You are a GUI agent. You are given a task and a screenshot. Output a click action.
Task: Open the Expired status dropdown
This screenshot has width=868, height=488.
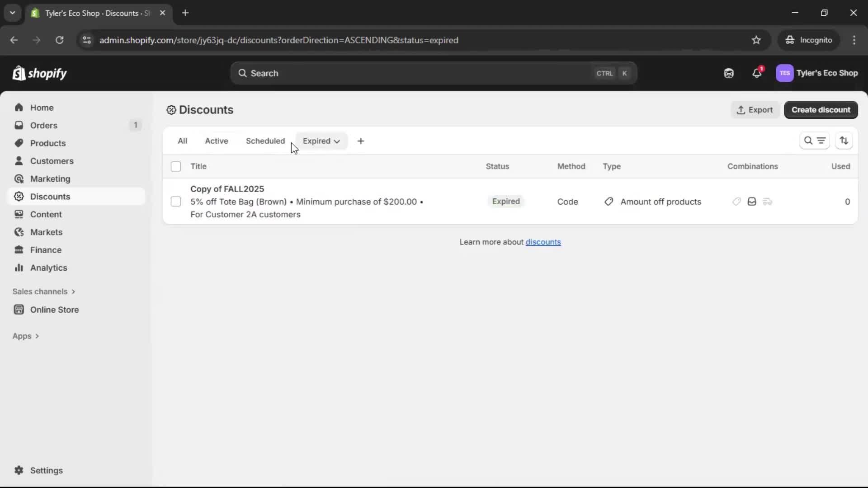pos(321,141)
